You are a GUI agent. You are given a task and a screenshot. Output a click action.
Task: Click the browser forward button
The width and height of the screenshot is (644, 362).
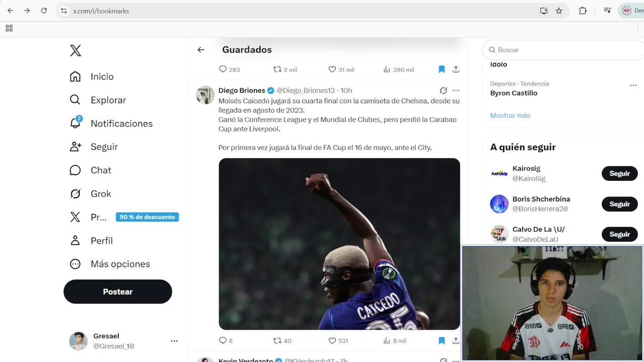27,11
